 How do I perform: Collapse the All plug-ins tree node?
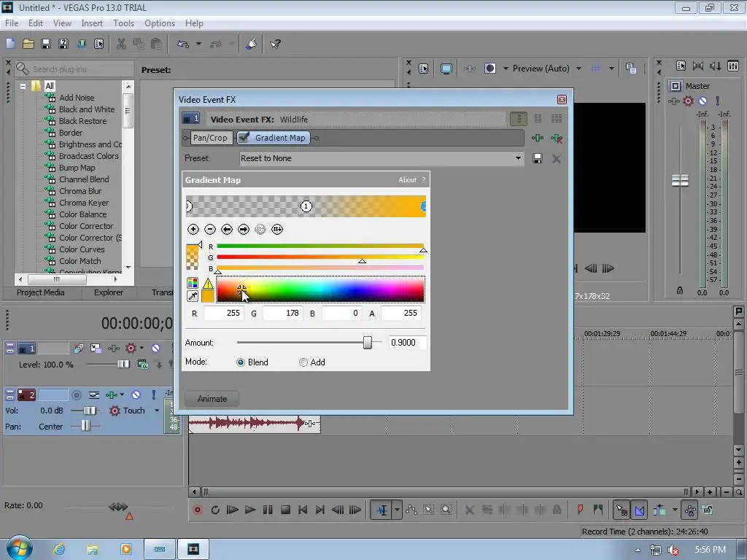tap(23, 86)
